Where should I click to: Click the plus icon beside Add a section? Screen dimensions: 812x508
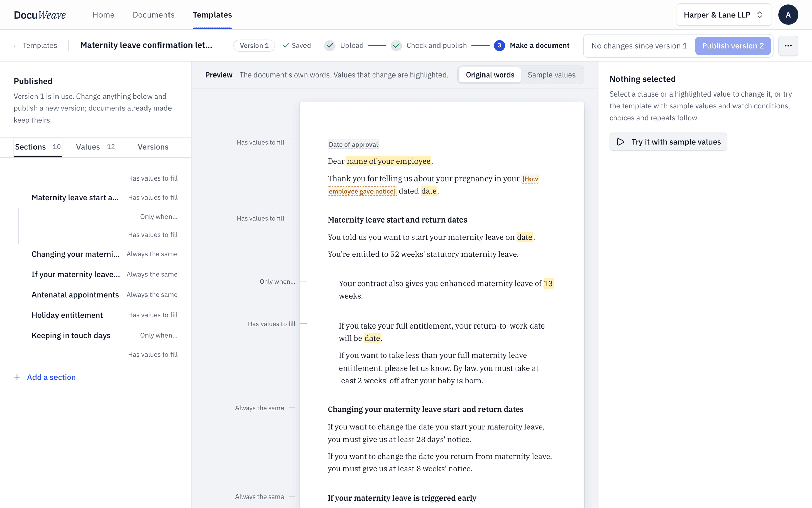coord(17,377)
